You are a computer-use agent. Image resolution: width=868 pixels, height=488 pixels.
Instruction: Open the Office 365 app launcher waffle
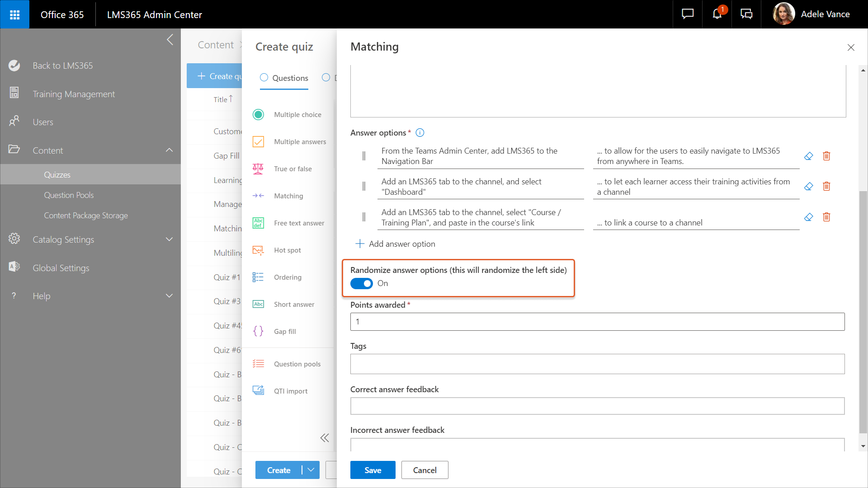[14, 14]
